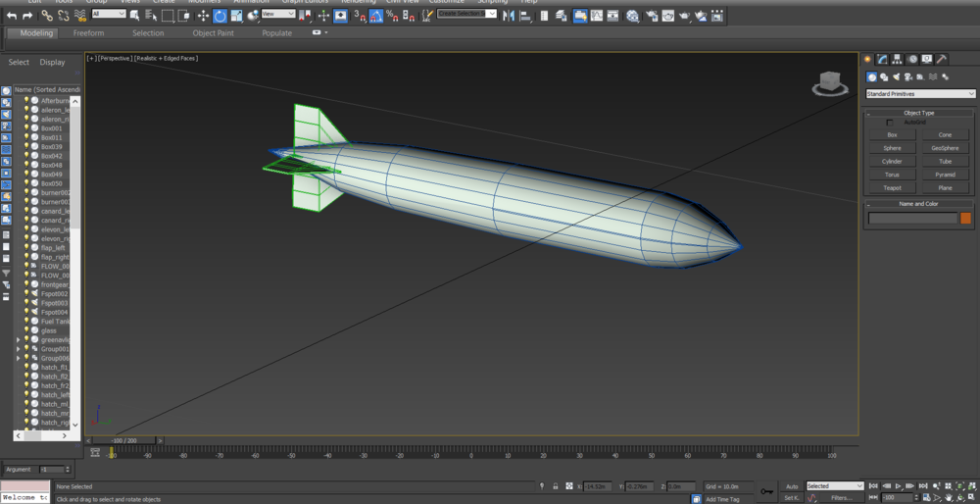Switch to the Freeform ribbon tab

(x=89, y=33)
